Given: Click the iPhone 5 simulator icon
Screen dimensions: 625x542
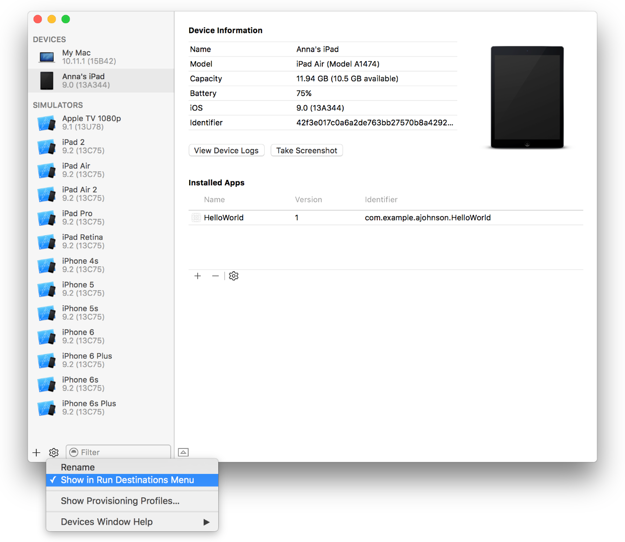Looking at the screenshot, I should pyautogui.click(x=47, y=289).
